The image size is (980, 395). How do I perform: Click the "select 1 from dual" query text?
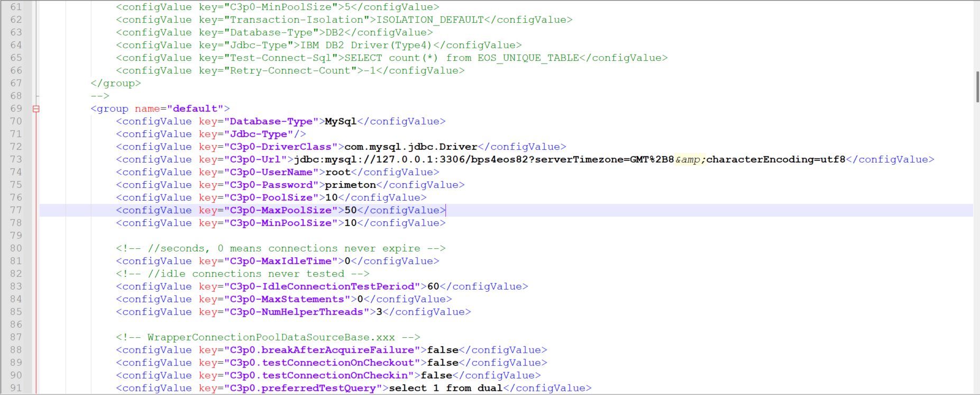[446, 388]
